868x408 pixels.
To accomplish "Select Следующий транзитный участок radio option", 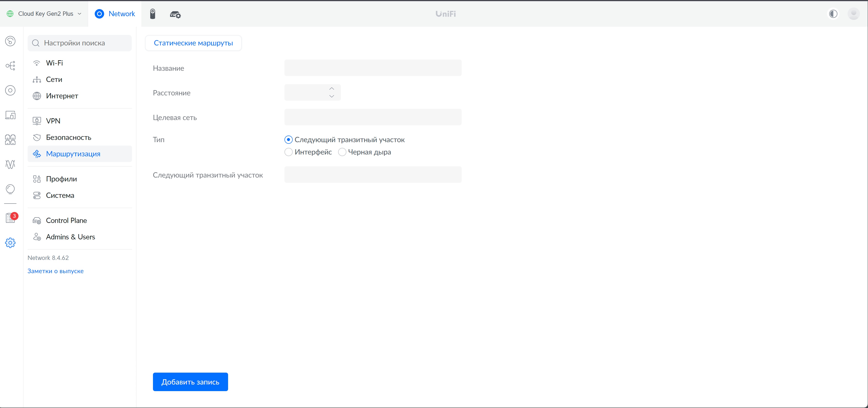I will [x=288, y=140].
